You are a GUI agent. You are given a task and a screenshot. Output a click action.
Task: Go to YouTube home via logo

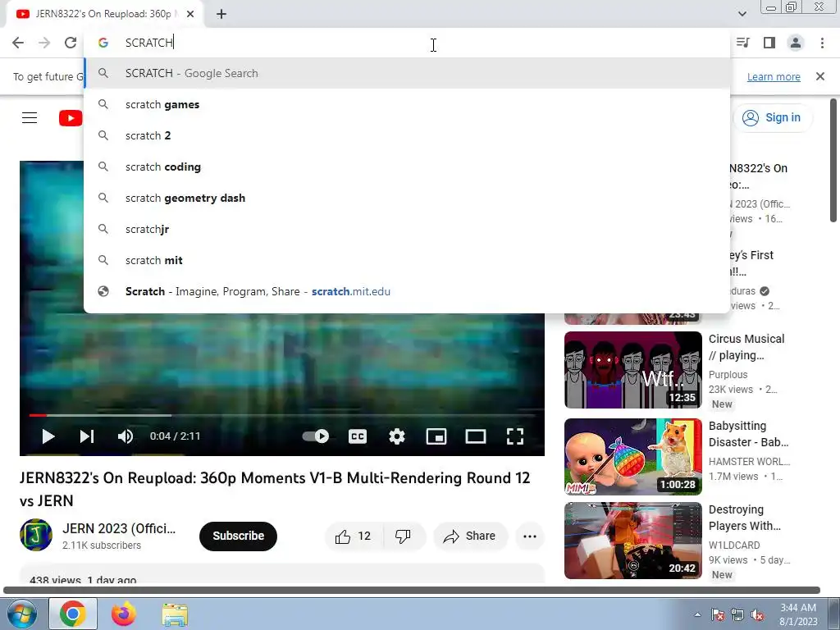coord(71,118)
